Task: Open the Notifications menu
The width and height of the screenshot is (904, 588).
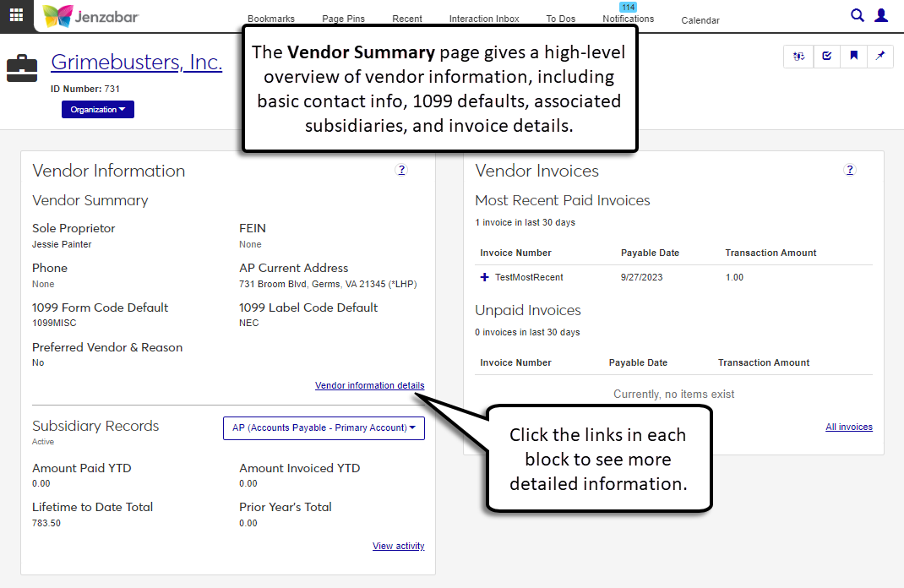Action: (628, 19)
